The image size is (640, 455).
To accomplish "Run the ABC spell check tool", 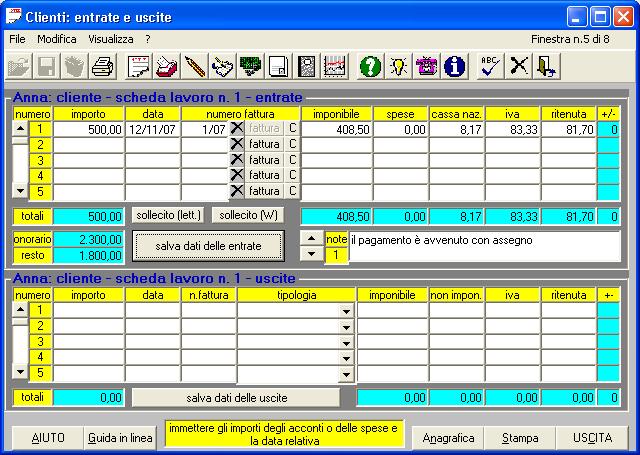I will [x=490, y=67].
